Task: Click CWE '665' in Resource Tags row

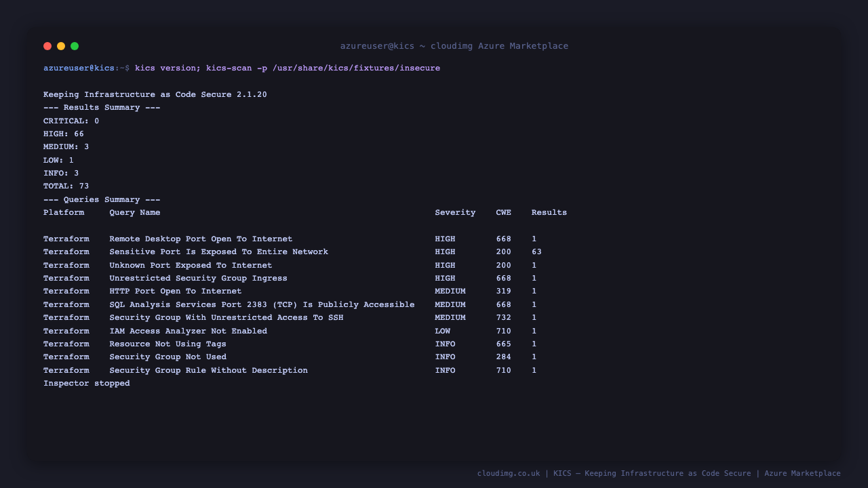Action: tap(503, 344)
